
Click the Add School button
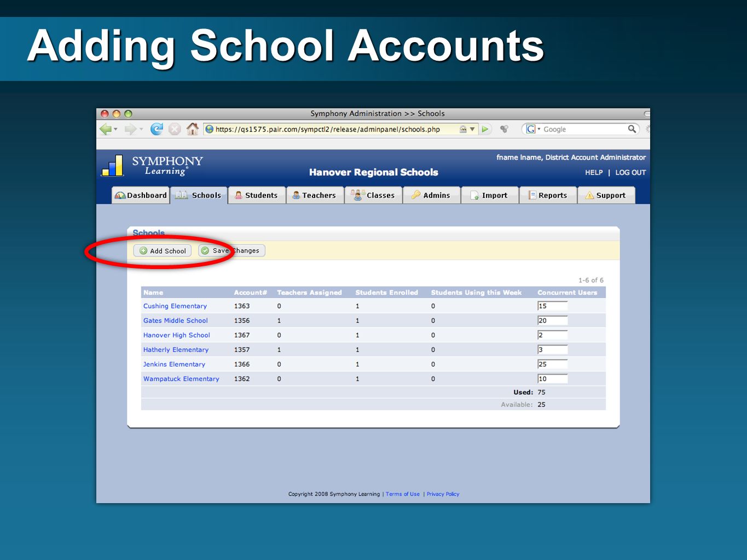(163, 251)
